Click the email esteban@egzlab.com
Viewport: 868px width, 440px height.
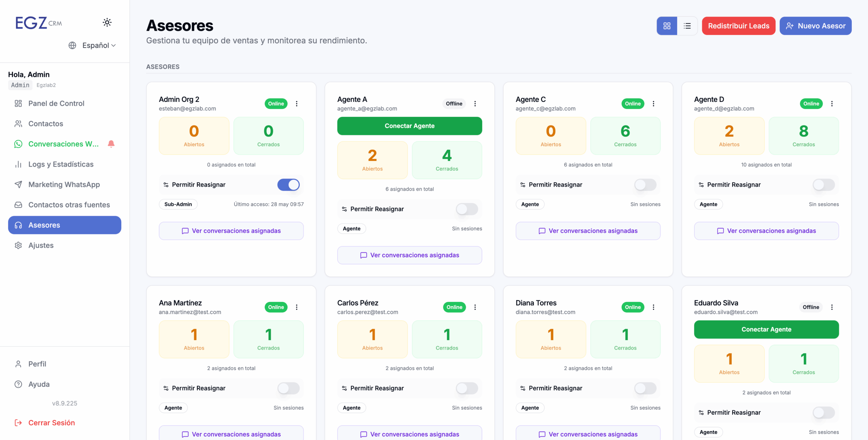[x=188, y=108]
